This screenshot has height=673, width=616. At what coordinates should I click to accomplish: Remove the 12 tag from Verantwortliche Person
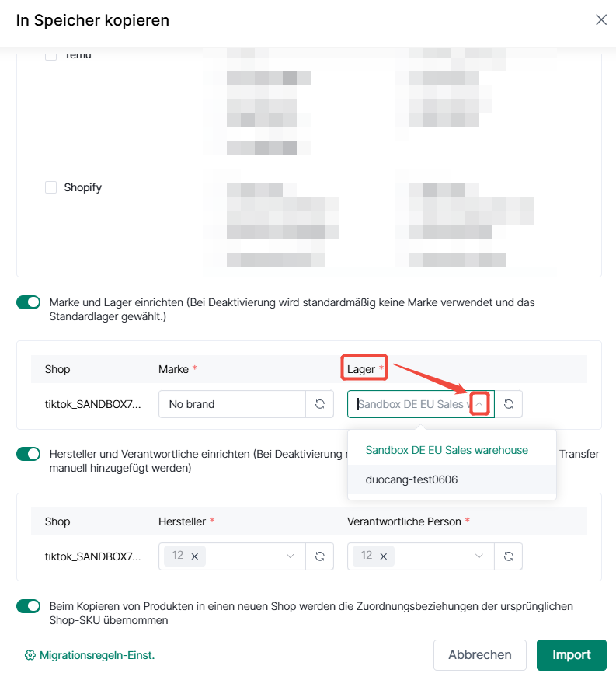click(x=384, y=556)
